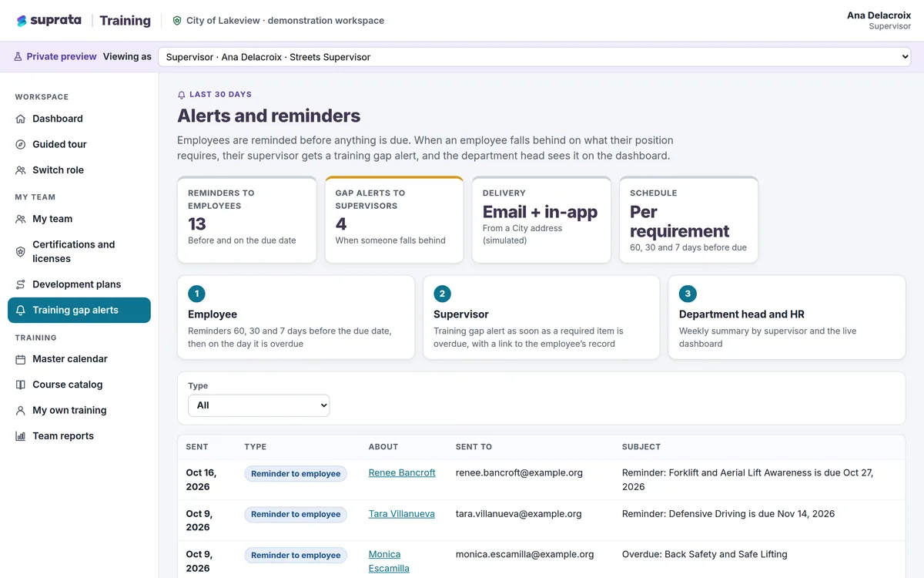The height and width of the screenshot is (578, 924).
Task: Click the step 1 Employee card
Action: pos(296,318)
